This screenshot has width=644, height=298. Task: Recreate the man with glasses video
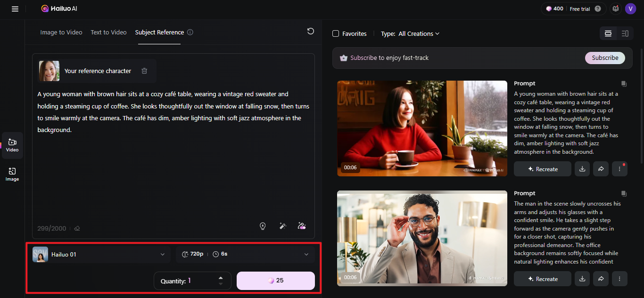[x=542, y=279]
